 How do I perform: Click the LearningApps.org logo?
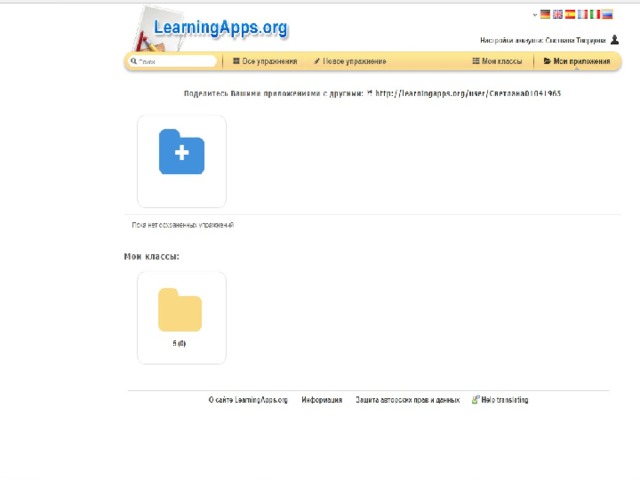tap(220, 27)
